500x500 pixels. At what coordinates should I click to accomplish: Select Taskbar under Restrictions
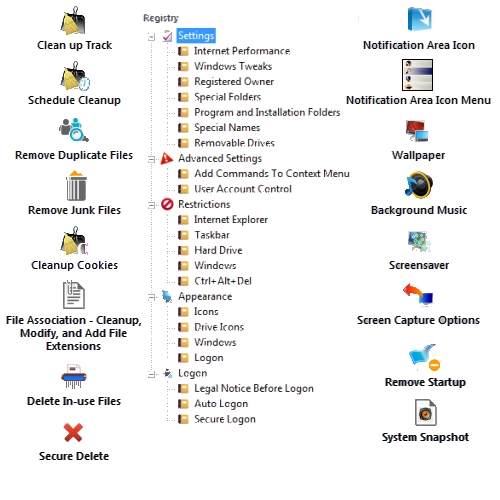point(212,235)
